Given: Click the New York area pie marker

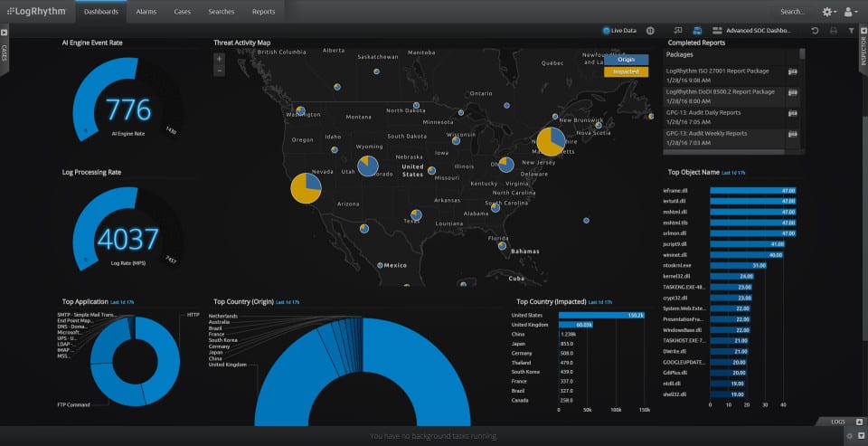Looking at the screenshot, I should coord(551,142).
